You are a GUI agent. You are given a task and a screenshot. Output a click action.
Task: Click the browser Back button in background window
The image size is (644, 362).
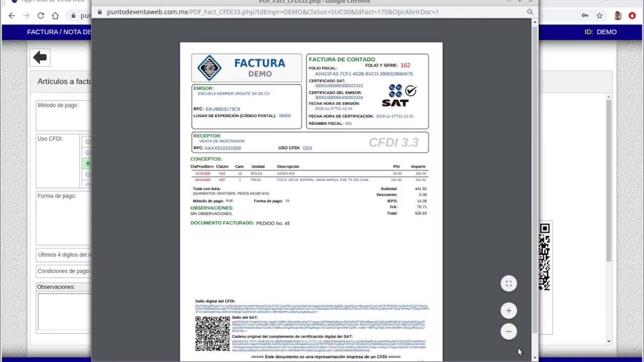pos(12,16)
